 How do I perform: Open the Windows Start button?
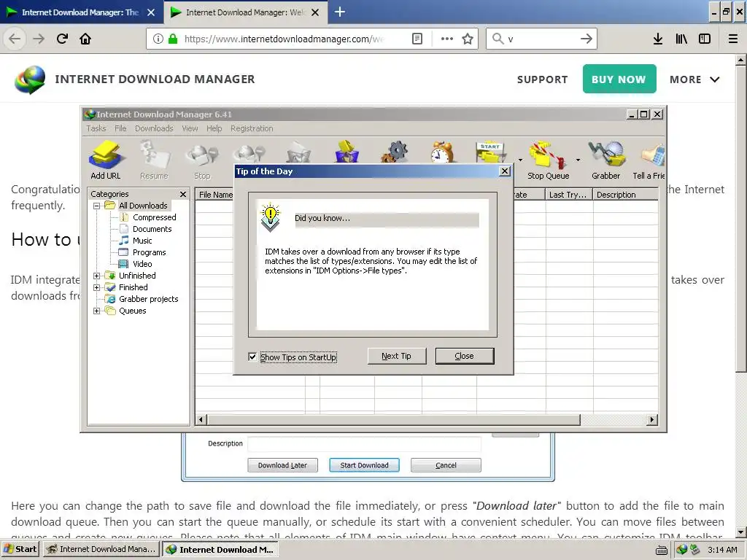tap(20, 550)
